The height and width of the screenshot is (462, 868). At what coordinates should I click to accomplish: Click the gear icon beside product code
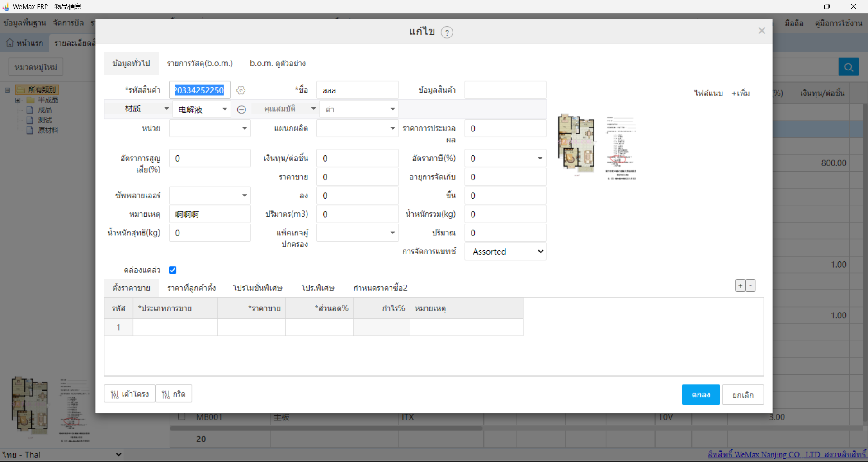(x=241, y=90)
